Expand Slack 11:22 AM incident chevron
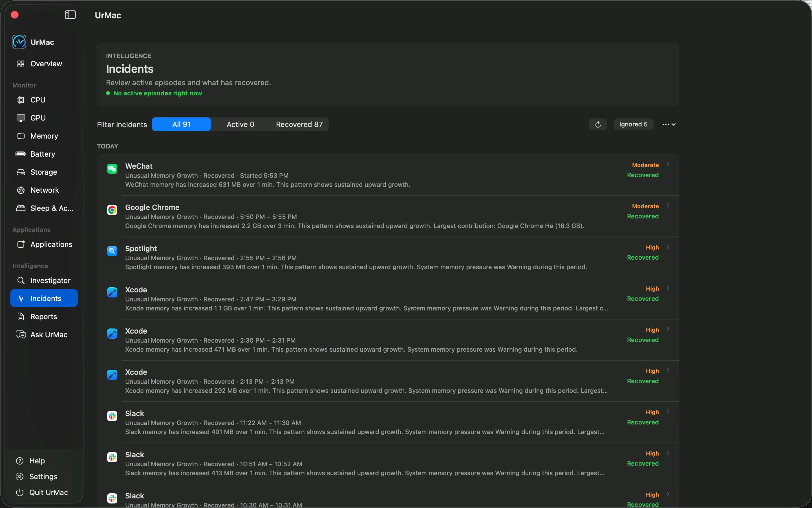 (668, 411)
